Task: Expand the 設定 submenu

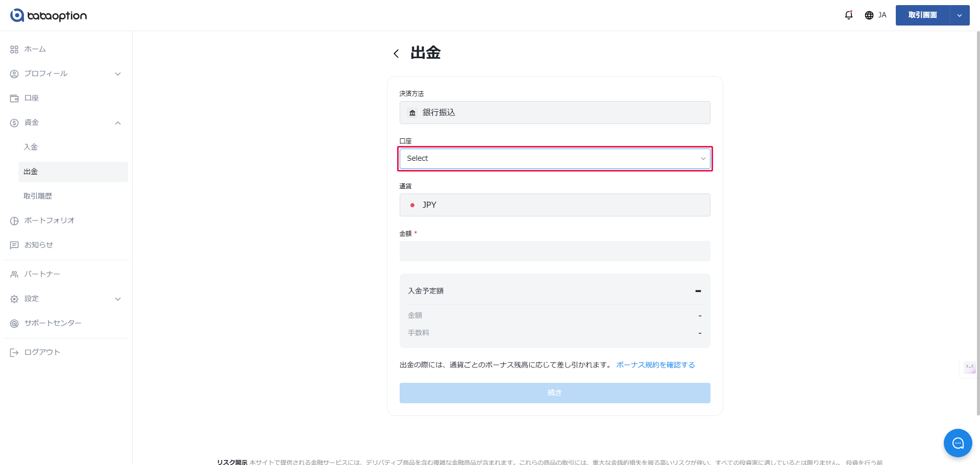Action: point(118,299)
